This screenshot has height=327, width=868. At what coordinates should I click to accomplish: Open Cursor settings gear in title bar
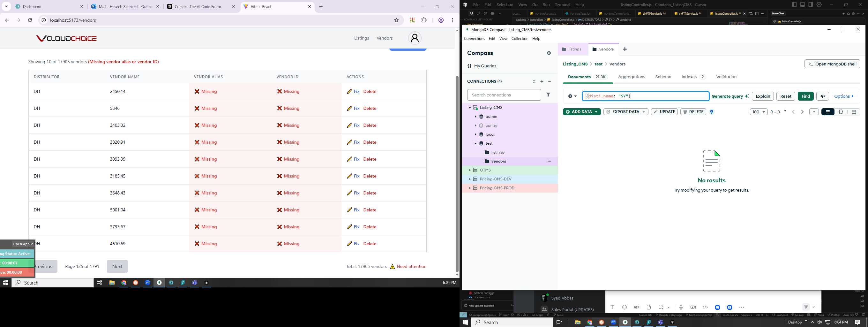pyautogui.click(x=819, y=4)
